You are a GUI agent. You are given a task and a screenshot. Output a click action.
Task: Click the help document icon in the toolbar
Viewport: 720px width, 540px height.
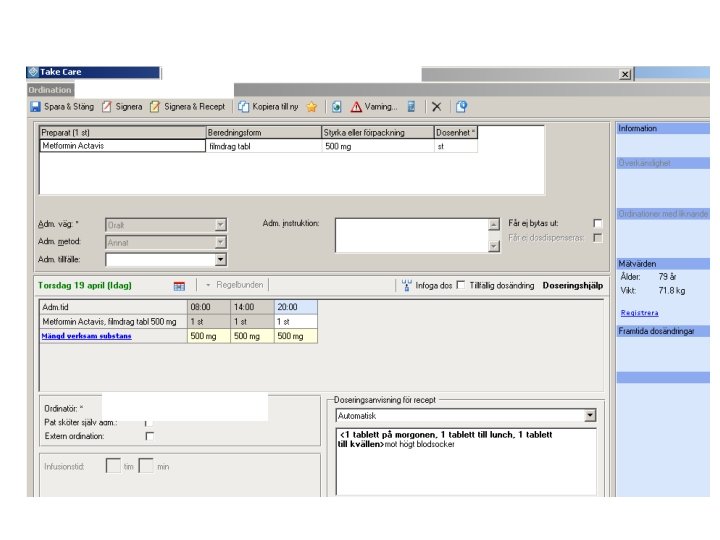461,107
